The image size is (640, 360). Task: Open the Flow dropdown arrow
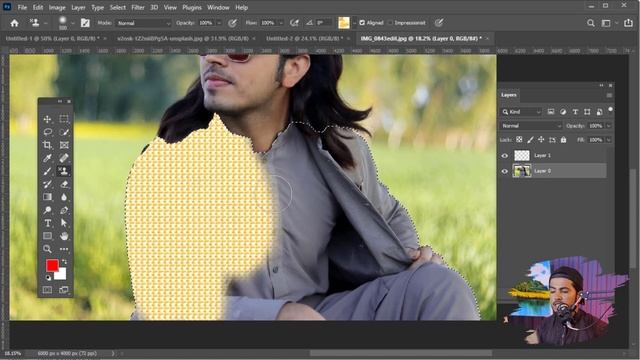(281, 23)
